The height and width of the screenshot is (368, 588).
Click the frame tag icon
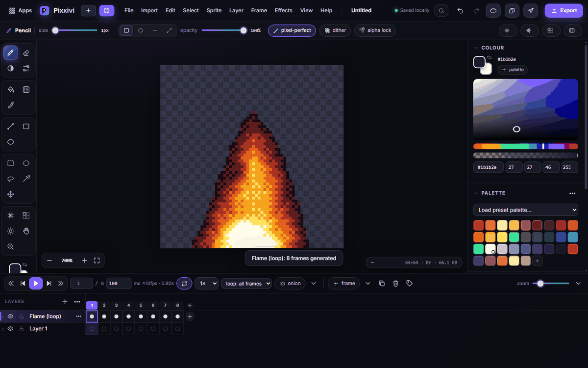click(410, 283)
